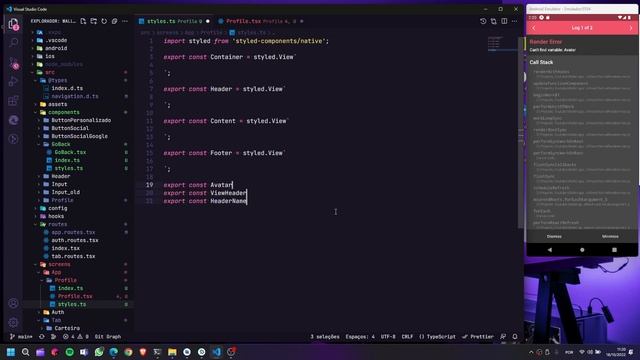Image resolution: width=640 pixels, height=360 pixels.
Task: Open File Explorer from the taskbar
Action: [172, 352]
